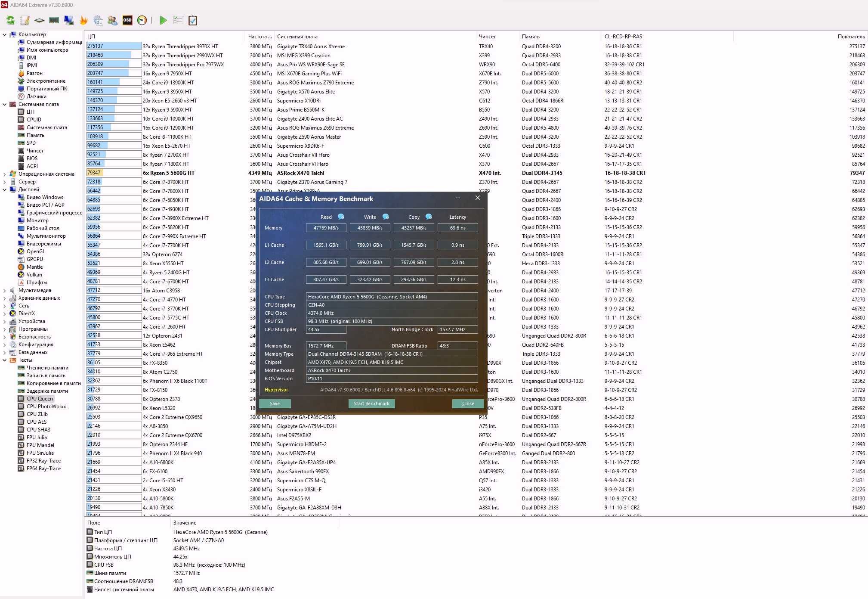868x599 pixels.
Task: Select the 6x Ryzen 5 5600G HT row
Action: (x=476, y=173)
